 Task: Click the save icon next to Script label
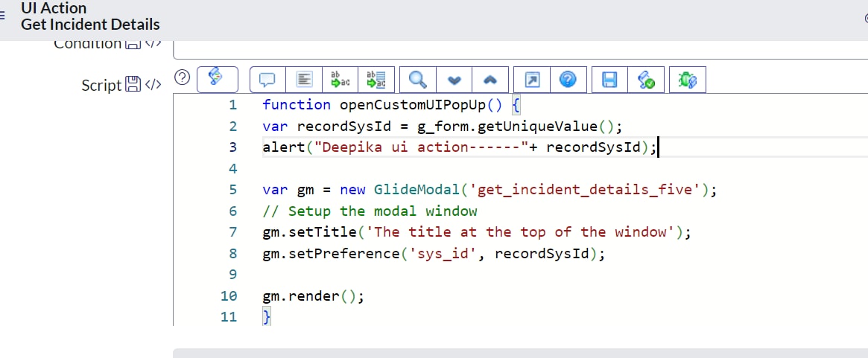(x=133, y=85)
